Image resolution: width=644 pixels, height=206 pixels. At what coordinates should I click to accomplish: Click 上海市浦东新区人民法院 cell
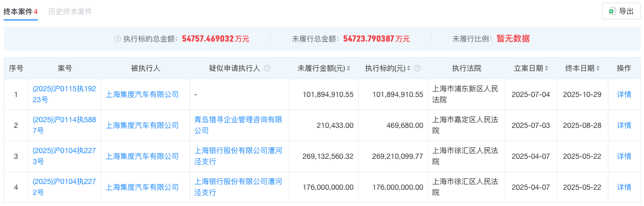click(466, 94)
